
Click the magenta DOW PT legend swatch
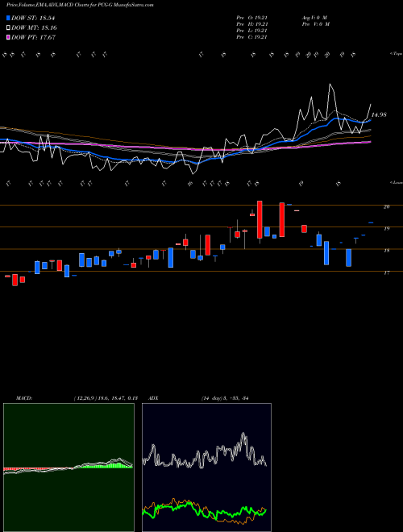(8, 37)
